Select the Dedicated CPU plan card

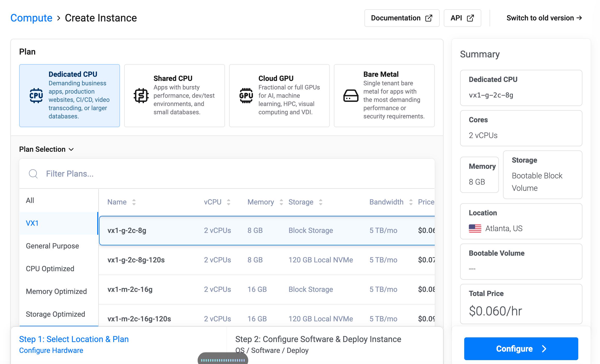click(70, 95)
